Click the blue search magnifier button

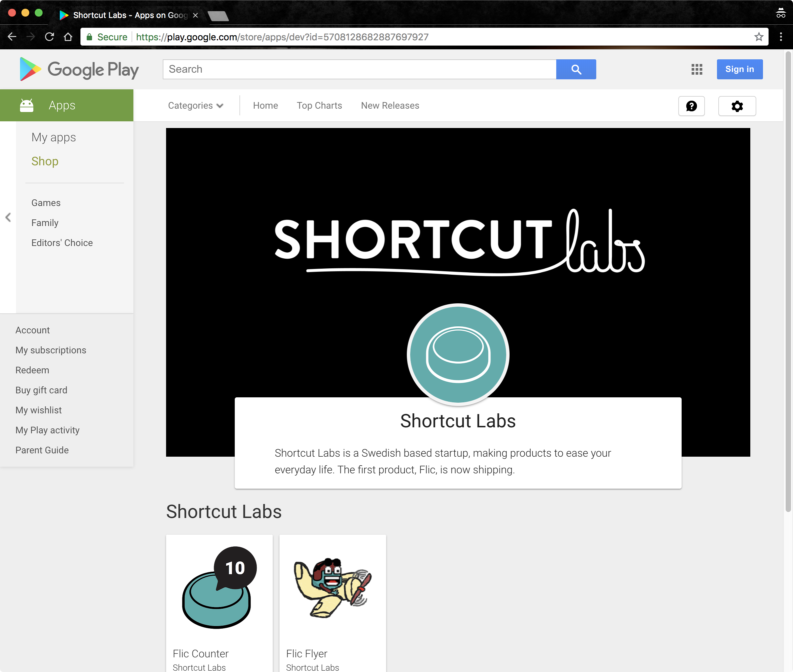tap(576, 69)
